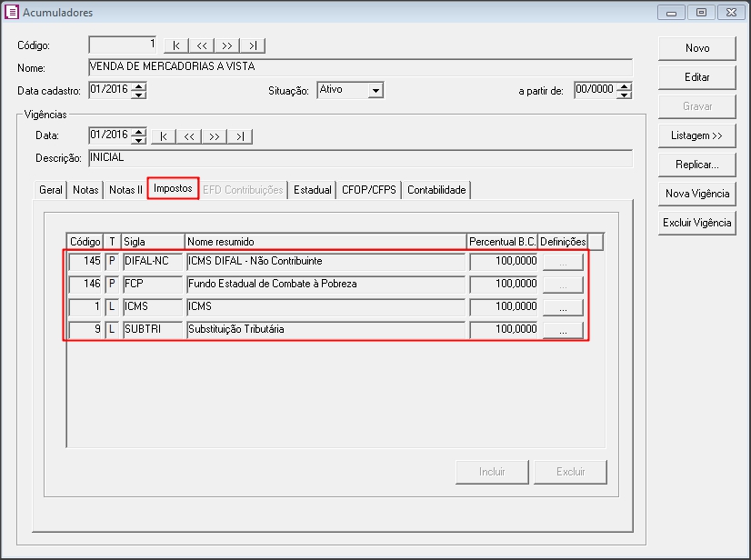This screenshot has height=560, width=751.
Task: Click the Novo button
Action: click(696, 48)
